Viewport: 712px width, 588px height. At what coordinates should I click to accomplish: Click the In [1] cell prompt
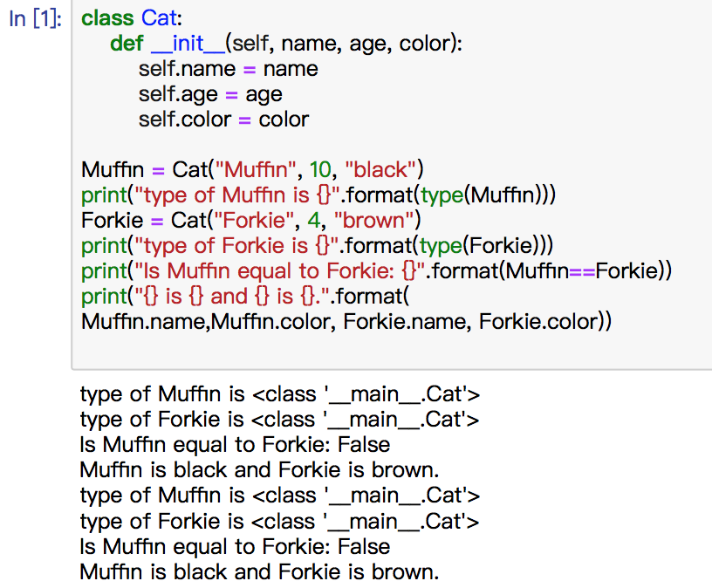(x=36, y=19)
